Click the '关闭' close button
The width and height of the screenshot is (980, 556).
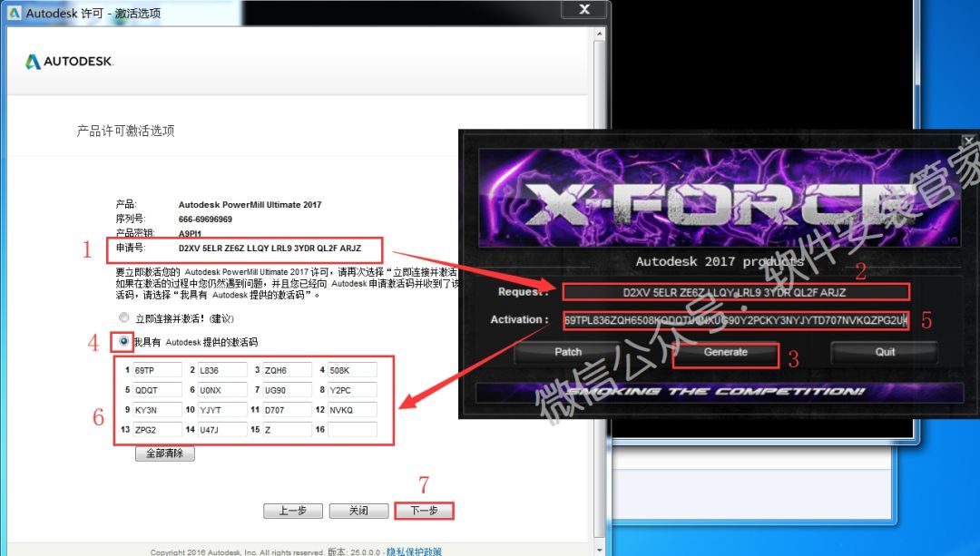tap(358, 511)
